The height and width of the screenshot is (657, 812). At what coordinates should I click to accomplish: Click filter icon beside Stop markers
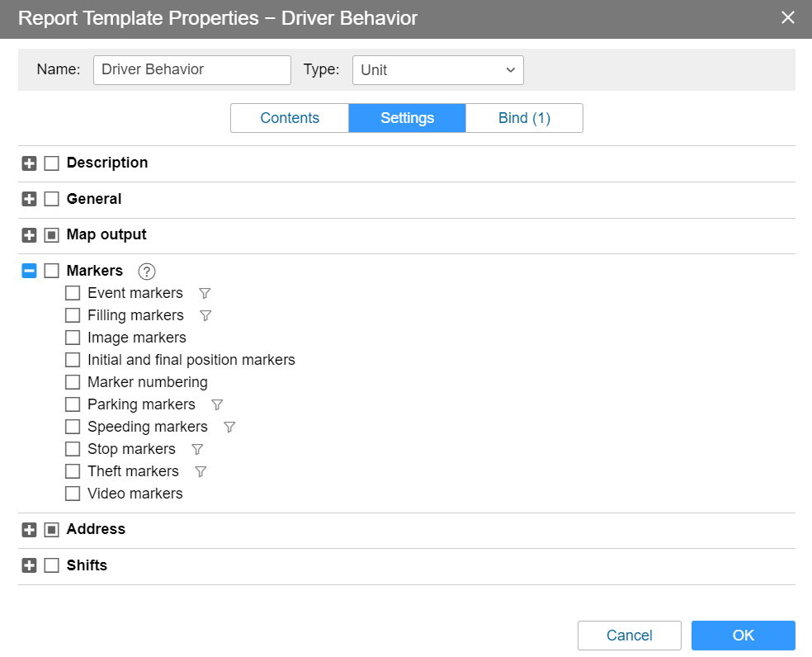[x=197, y=449]
